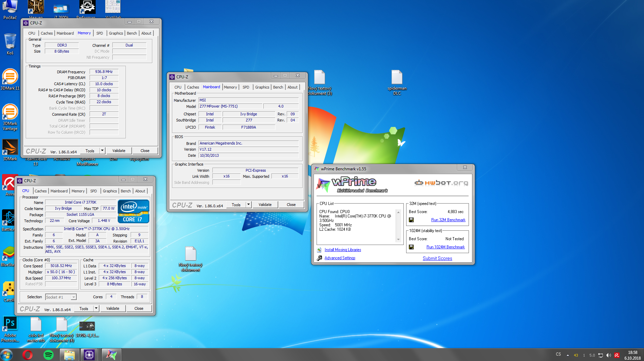Open Nový textový dokument (4) file

[61, 329]
